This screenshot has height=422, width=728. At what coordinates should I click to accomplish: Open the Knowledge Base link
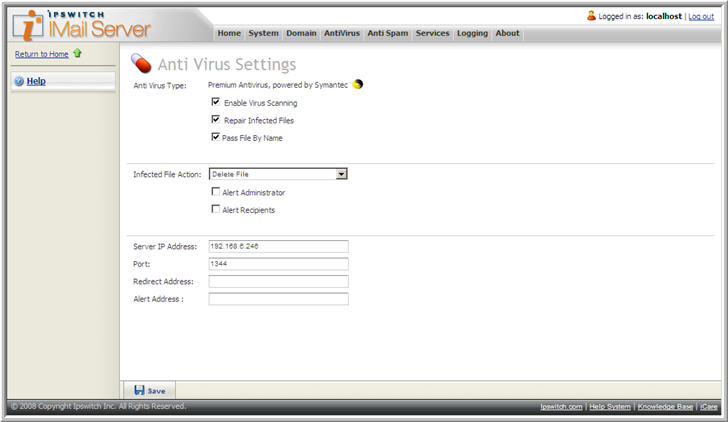click(665, 407)
